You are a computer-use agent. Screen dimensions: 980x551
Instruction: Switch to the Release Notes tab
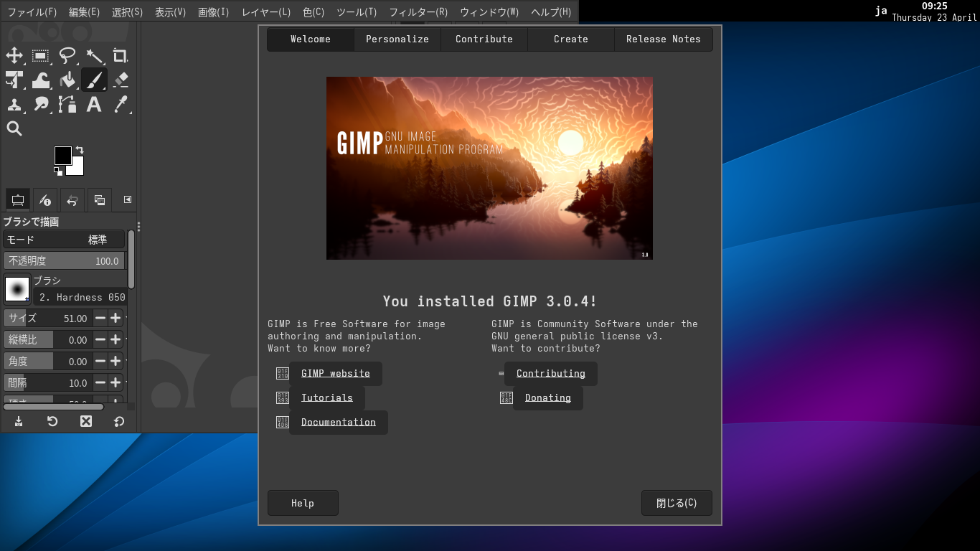click(x=664, y=39)
